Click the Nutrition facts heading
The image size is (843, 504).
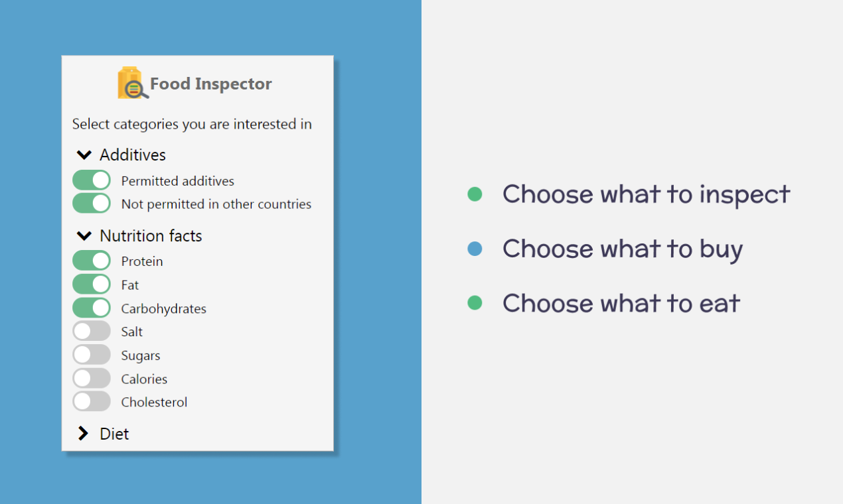click(x=151, y=236)
